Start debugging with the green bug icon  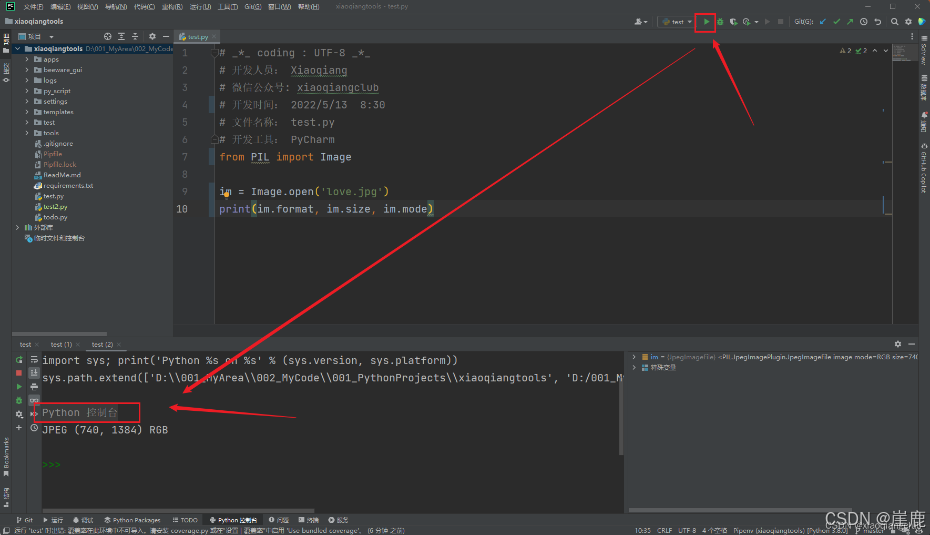pyautogui.click(x=720, y=22)
